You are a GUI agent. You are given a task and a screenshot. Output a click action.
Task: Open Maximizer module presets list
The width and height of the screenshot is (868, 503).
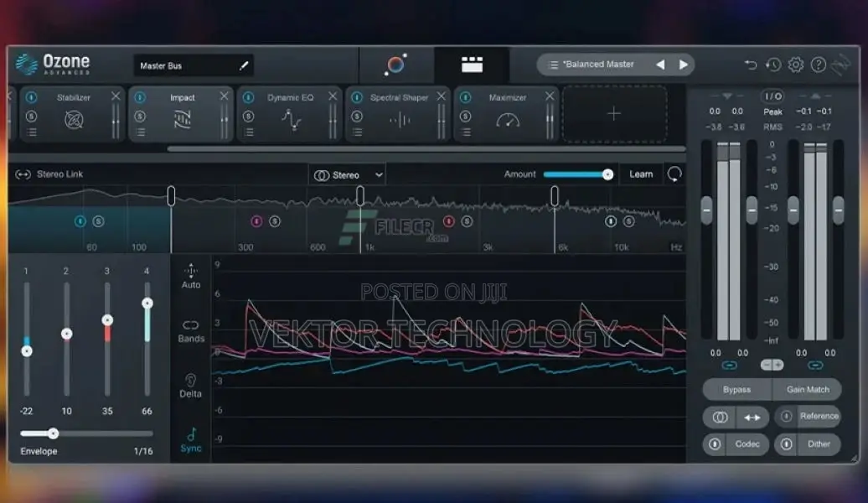pos(466,132)
